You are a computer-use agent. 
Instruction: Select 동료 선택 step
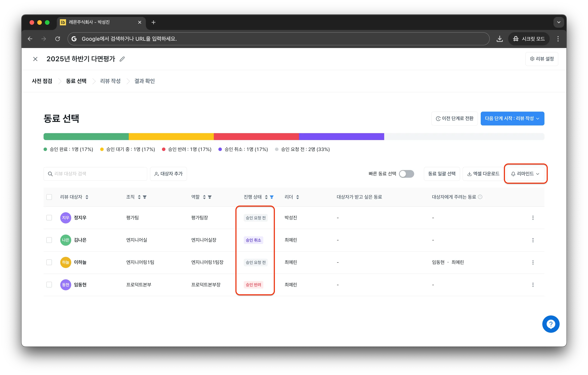pyautogui.click(x=76, y=81)
